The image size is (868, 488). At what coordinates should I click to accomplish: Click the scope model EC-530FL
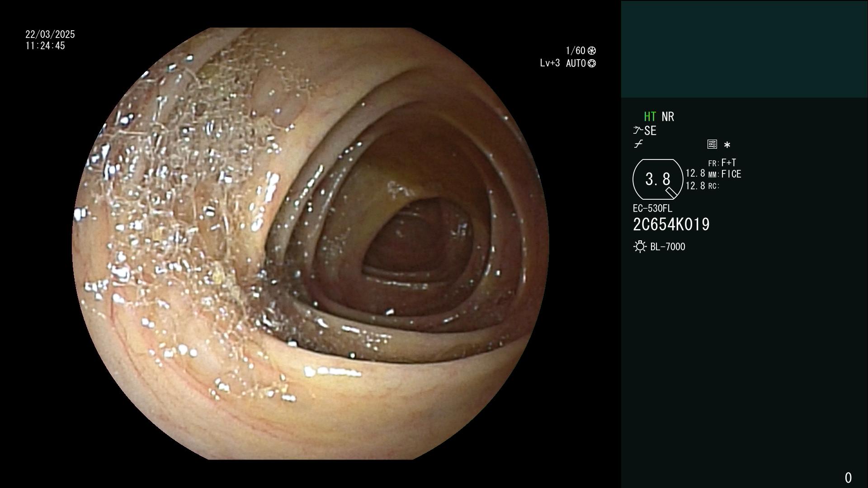[x=652, y=208]
